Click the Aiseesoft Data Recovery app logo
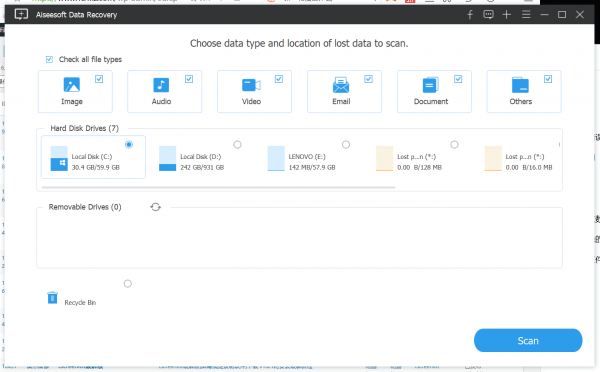The height and width of the screenshot is (372, 600). point(21,15)
